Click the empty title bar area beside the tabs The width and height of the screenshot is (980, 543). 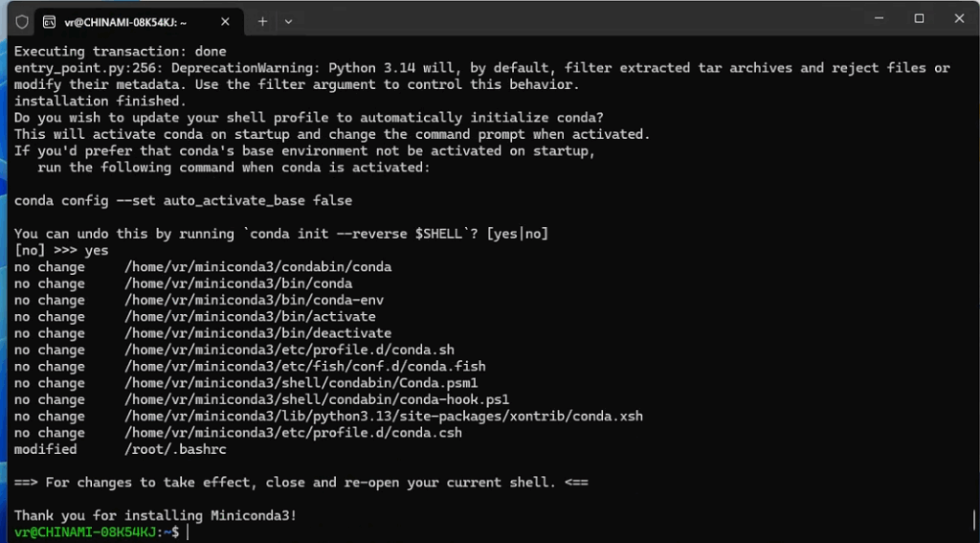tap(574, 20)
